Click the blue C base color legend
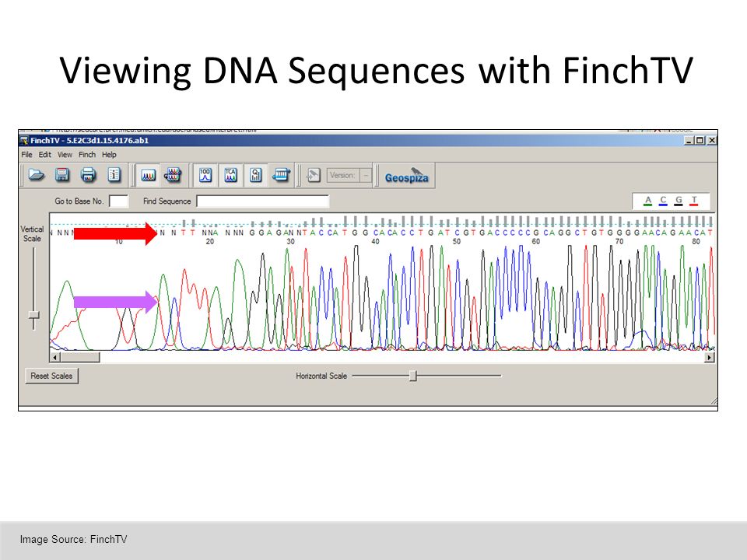747x560 pixels. [663, 201]
